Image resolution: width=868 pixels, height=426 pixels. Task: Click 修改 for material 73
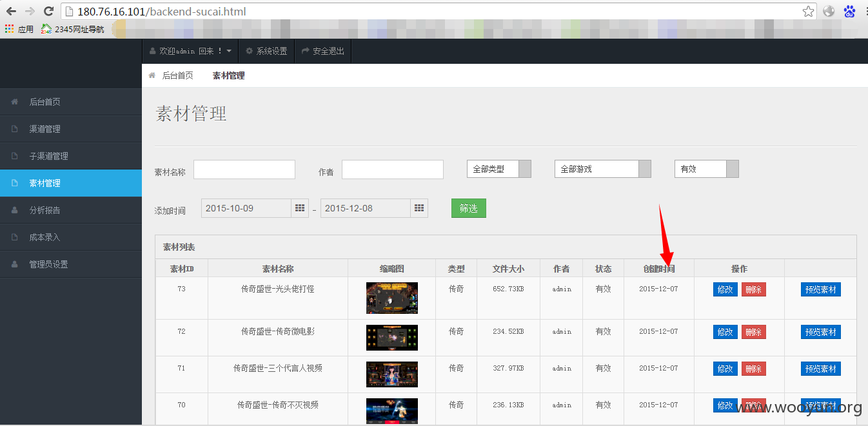[725, 289]
